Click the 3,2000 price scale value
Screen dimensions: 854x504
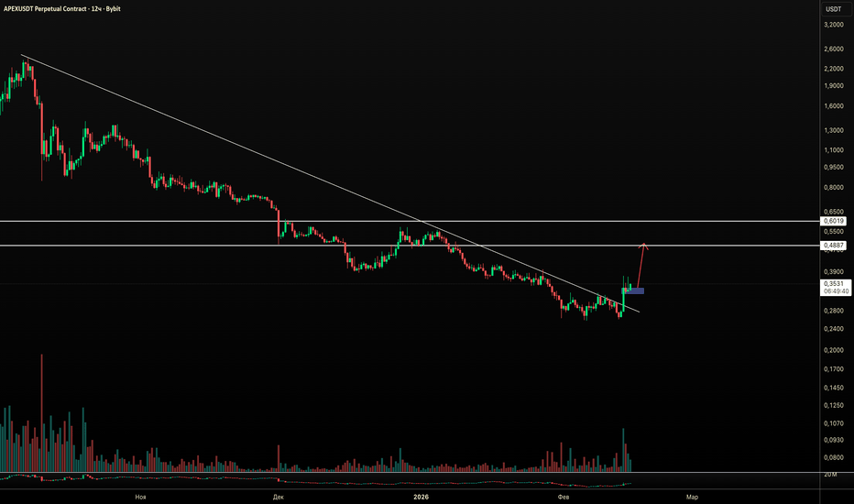(834, 25)
